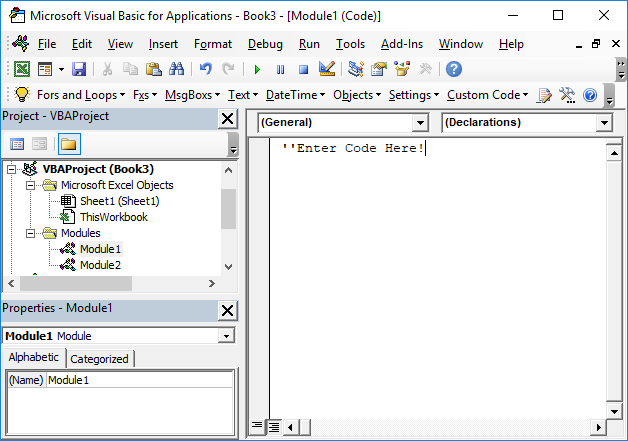Collapse the Modules folder tree node
This screenshot has height=441, width=628.
pyautogui.click(x=32, y=233)
